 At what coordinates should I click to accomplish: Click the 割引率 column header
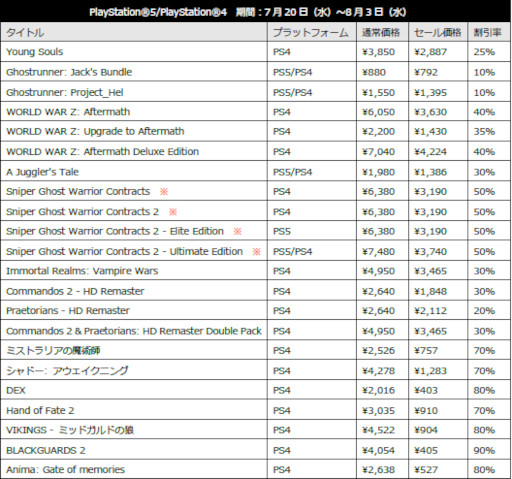click(x=487, y=33)
